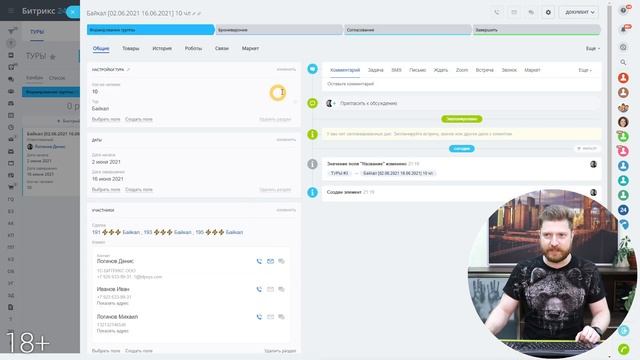
Task: Call Логинов Денис using the phone icon
Action: 259,261
